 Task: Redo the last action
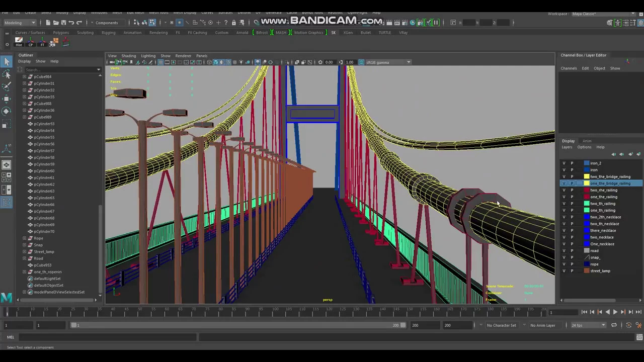(x=79, y=22)
